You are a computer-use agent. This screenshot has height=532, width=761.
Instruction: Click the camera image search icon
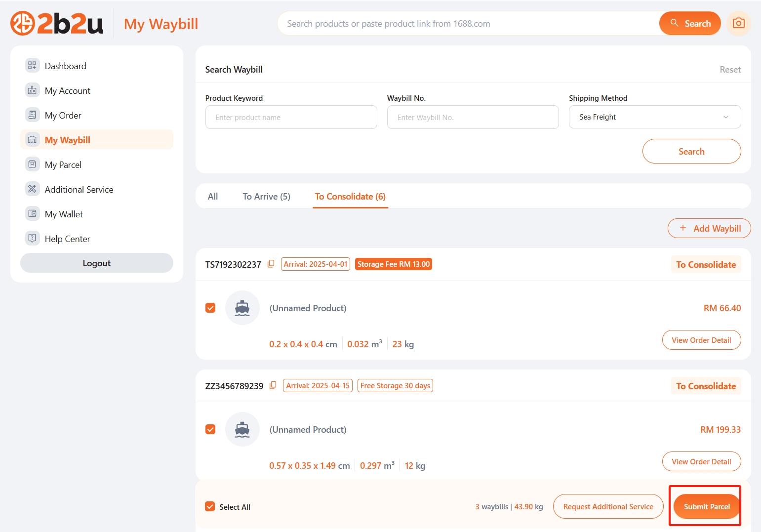(x=738, y=23)
